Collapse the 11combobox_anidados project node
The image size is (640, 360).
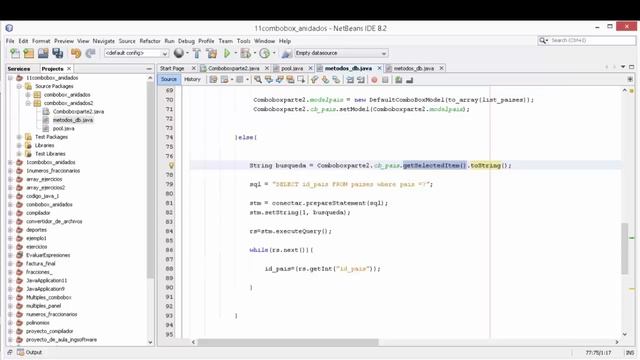click(x=10, y=78)
